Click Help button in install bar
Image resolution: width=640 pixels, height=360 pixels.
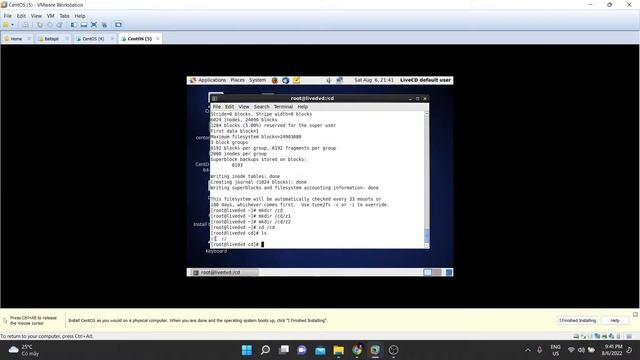[615, 320]
